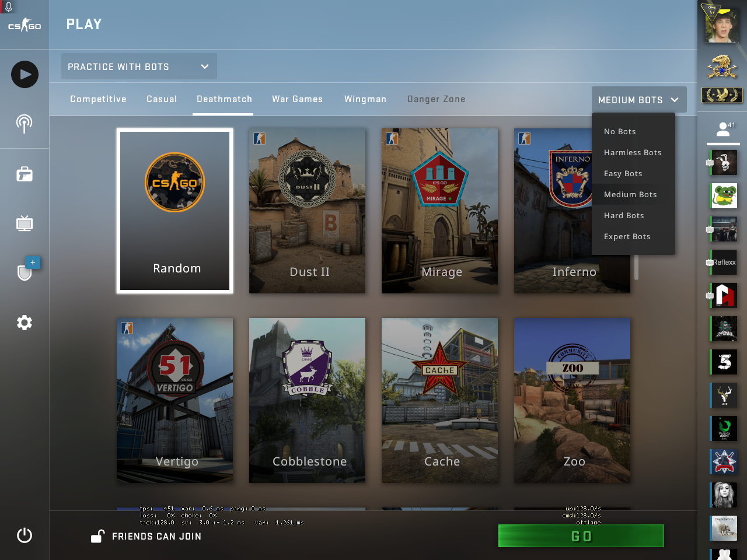Click the map list scrollbar handle

coord(636,267)
